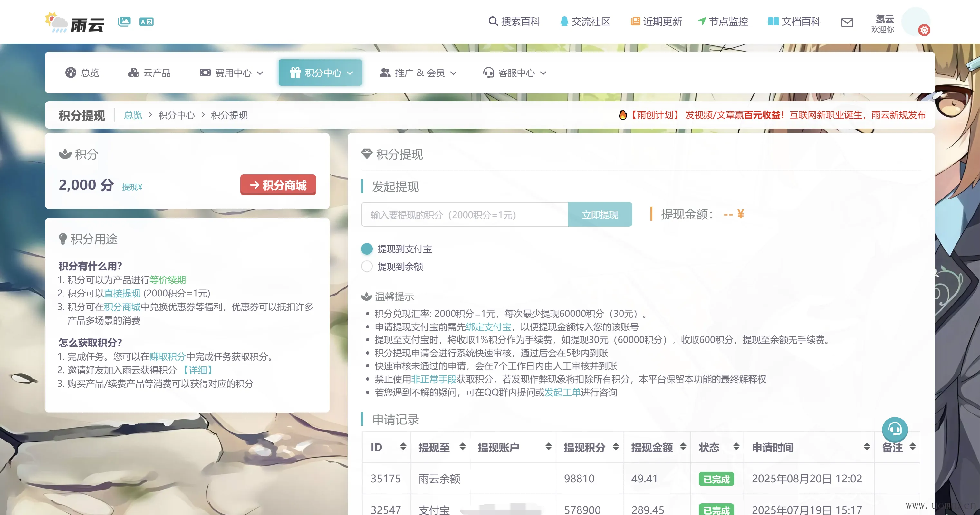Select 提现到支付宝 radio option
The image size is (980, 515).
(x=367, y=249)
